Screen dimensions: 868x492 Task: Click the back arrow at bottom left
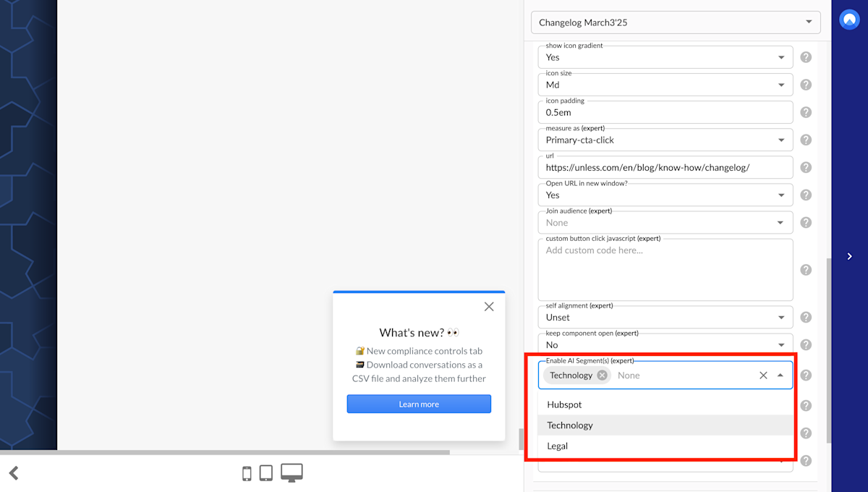(14, 472)
